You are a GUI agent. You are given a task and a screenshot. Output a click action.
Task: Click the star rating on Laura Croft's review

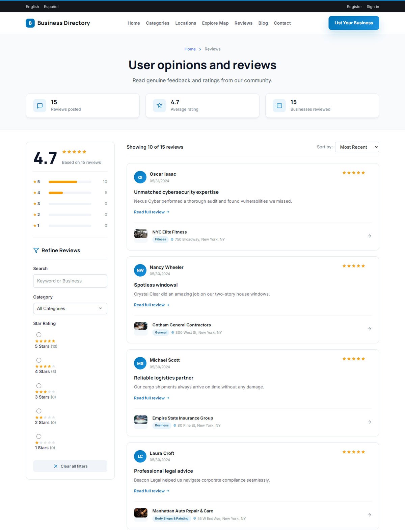point(354,452)
